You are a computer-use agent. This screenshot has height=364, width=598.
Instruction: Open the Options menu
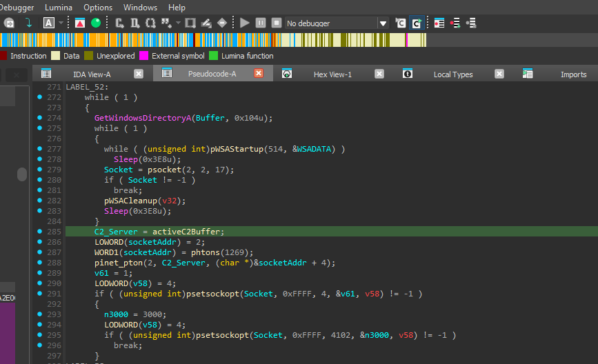[x=98, y=8]
